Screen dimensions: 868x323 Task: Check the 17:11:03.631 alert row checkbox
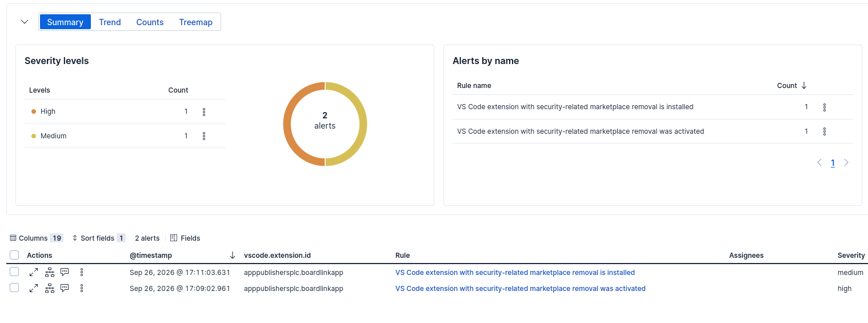pos(14,272)
